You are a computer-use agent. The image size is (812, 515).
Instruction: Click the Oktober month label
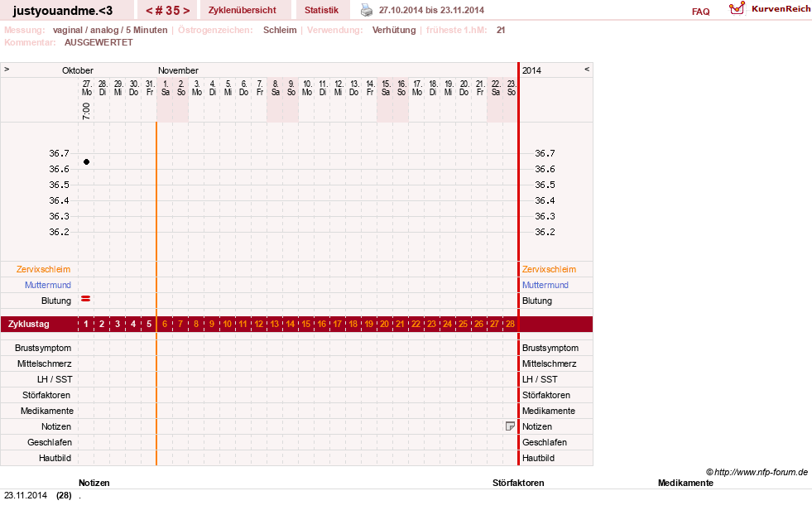click(78, 70)
